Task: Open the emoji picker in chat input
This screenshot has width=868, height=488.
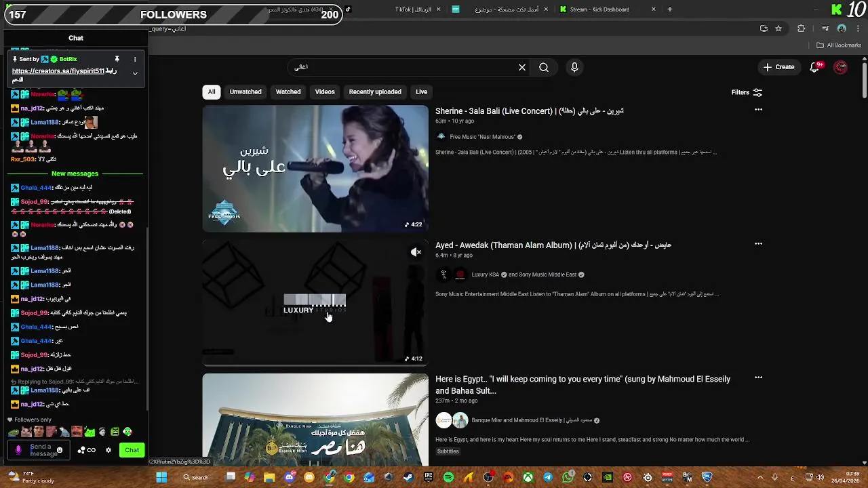Action: 60,450
